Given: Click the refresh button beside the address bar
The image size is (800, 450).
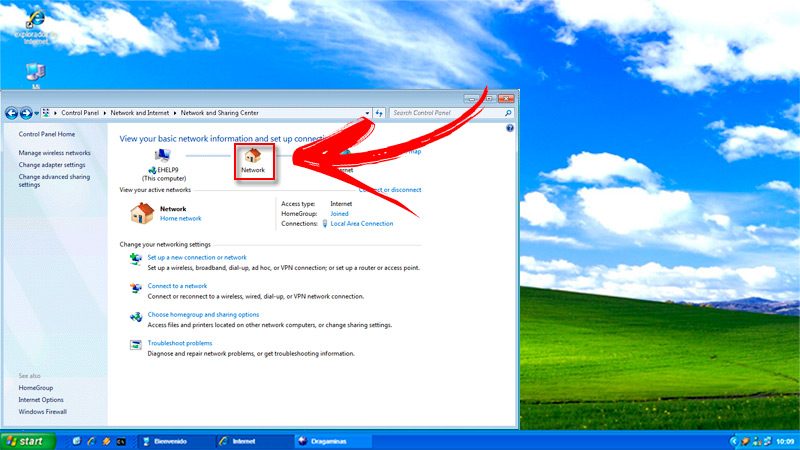Looking at the screenshot, I should click(x=379, y=113).
